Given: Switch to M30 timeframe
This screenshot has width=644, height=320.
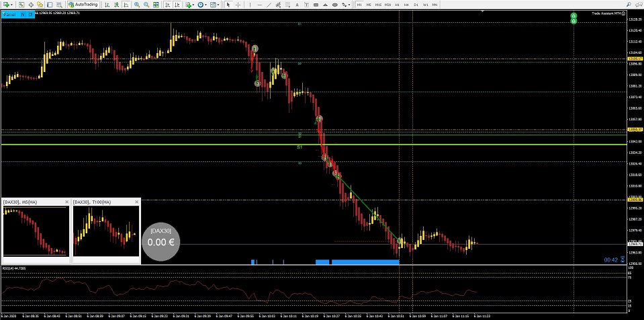Looking at the screenshot, I should click(387, 5).
